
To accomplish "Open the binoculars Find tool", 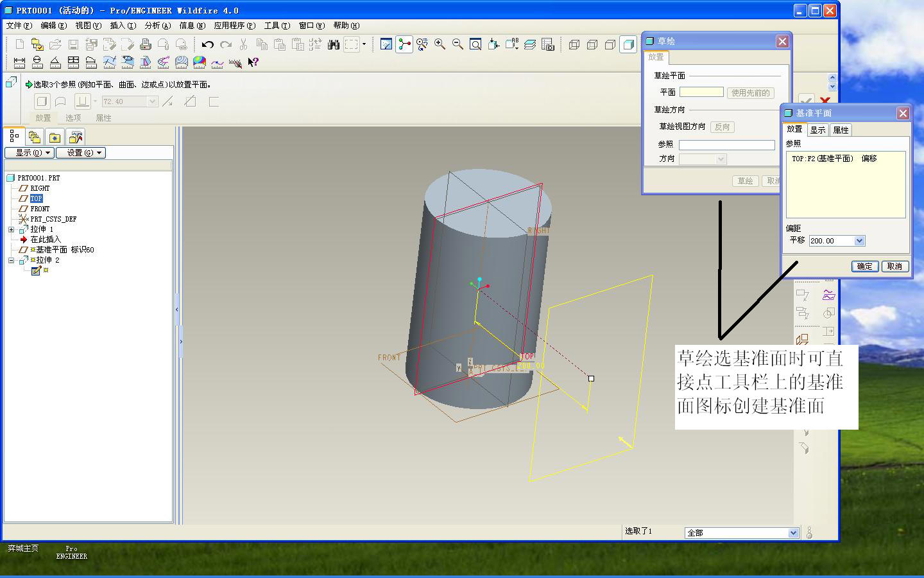I will 333,44.
